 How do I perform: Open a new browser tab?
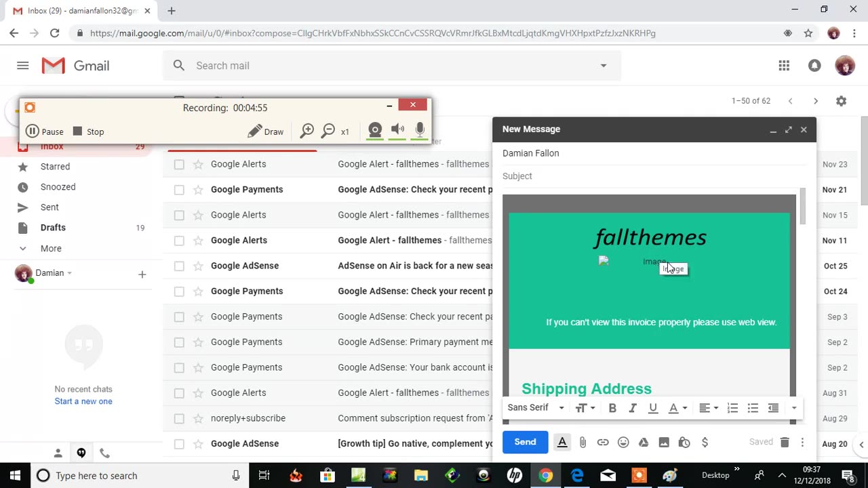click(x=172, y=11)
